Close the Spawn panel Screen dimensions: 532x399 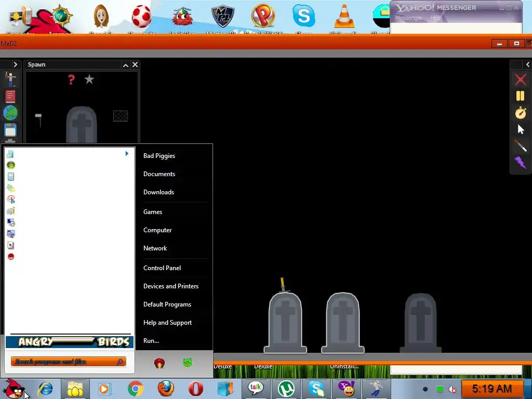point(135,64)
